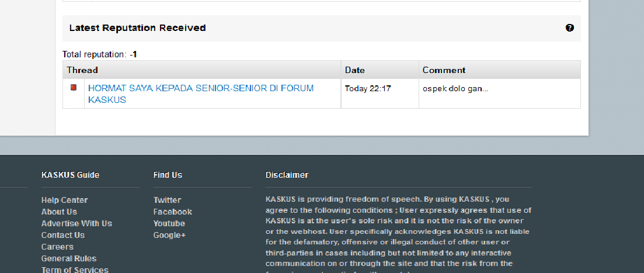
Task: Click the Latest Reputation Received heading
Action: 137,27
